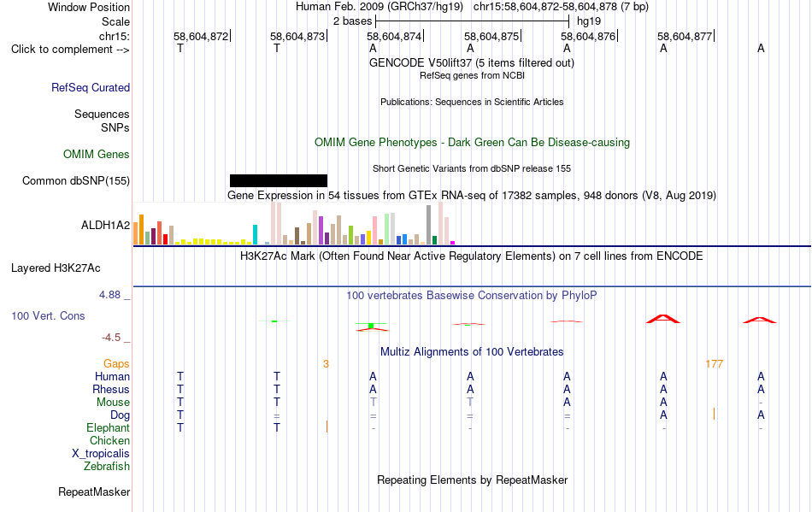Click the 'RefSeq genes from NCBI' title

(x=472, y=75)
